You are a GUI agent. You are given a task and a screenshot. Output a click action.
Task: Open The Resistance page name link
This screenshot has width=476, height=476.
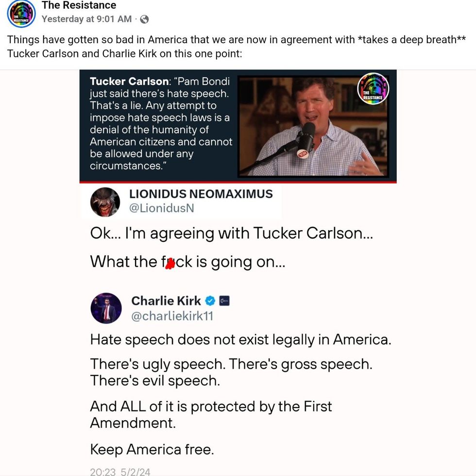coord(79,6)
